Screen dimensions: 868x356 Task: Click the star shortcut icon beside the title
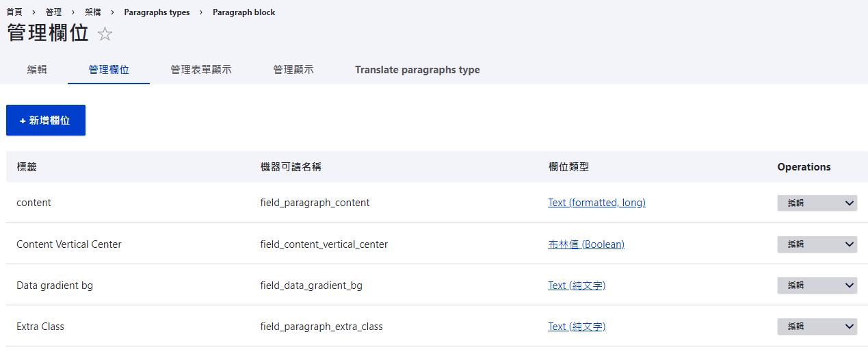tap(105, 34)
